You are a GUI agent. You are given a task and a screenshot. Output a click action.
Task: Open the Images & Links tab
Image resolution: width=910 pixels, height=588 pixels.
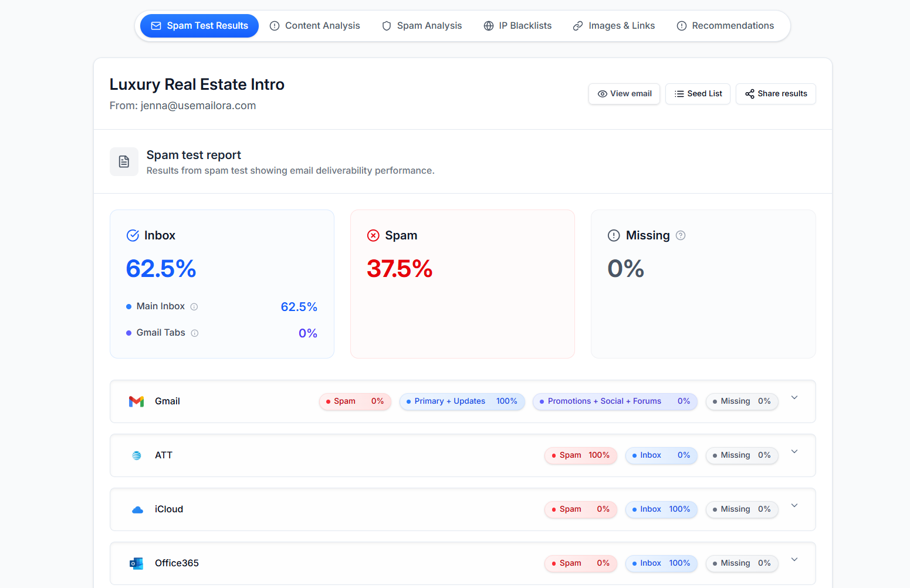(614, 26)
